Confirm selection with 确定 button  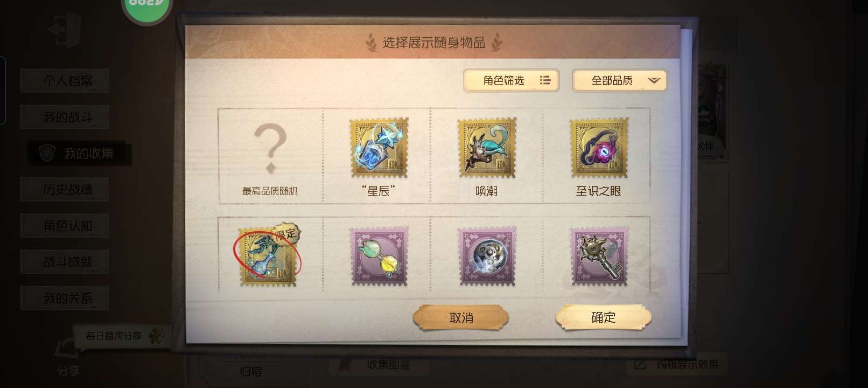(603, 317)
